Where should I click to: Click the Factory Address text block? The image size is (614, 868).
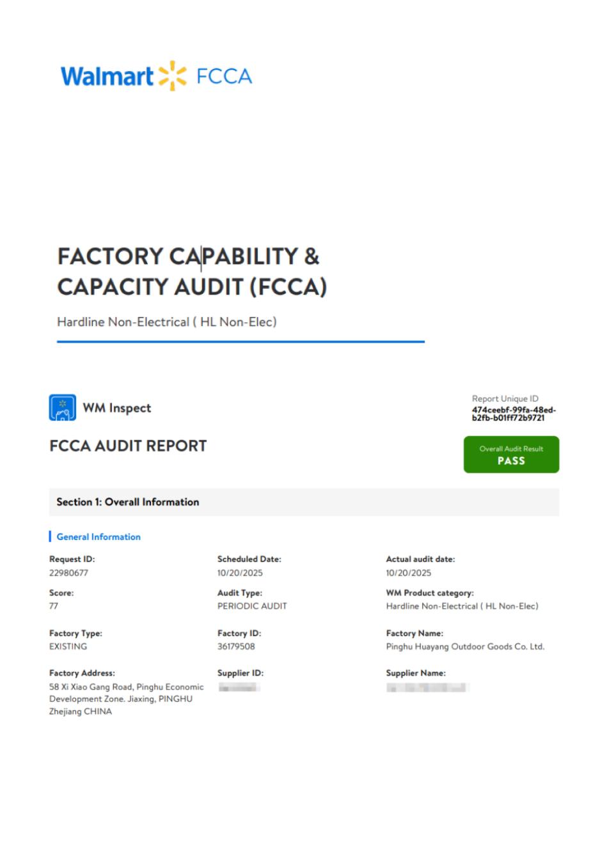click(x=126, y=699)
